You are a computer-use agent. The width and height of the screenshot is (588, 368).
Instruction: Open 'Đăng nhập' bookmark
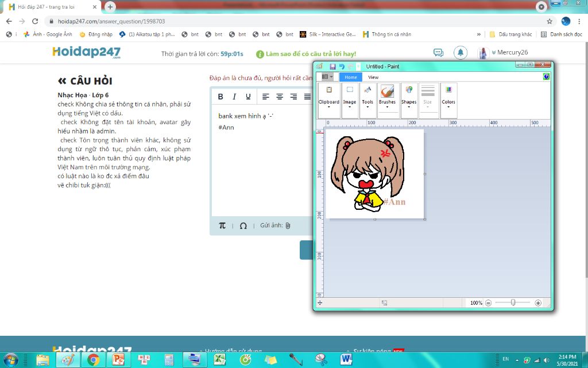coord(96,34)
